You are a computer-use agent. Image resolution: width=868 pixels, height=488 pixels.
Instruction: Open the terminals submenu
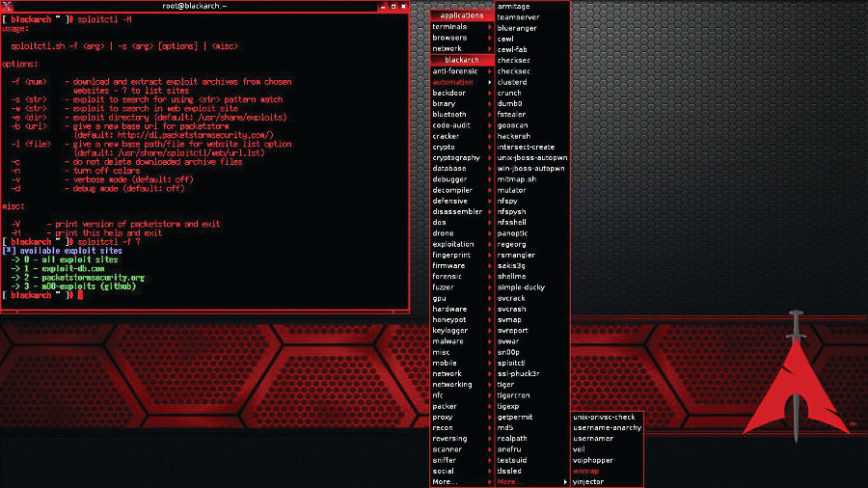462,27
